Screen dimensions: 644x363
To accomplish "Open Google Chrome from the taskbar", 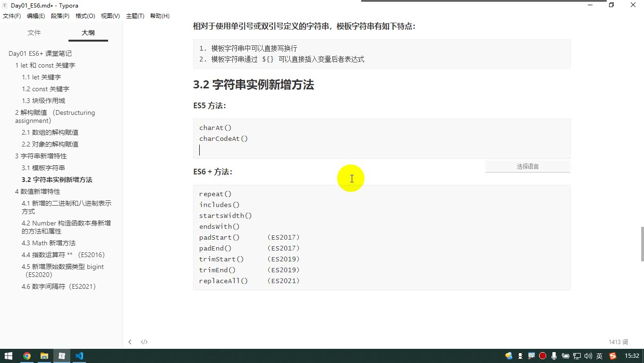I will 27,356.
